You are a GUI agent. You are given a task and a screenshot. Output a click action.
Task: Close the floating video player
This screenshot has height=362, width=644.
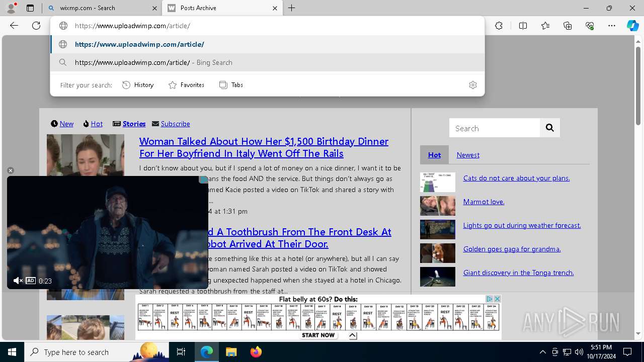point(11,171)
